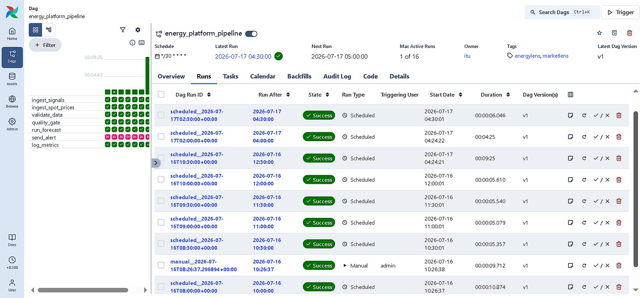Open the Docs menu
The width and height of the screenshot is (644, 298).
tap(12, 240)
